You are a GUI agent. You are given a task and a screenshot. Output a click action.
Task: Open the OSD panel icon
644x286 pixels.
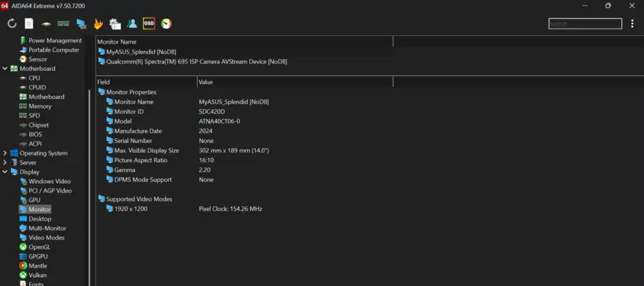149,24
